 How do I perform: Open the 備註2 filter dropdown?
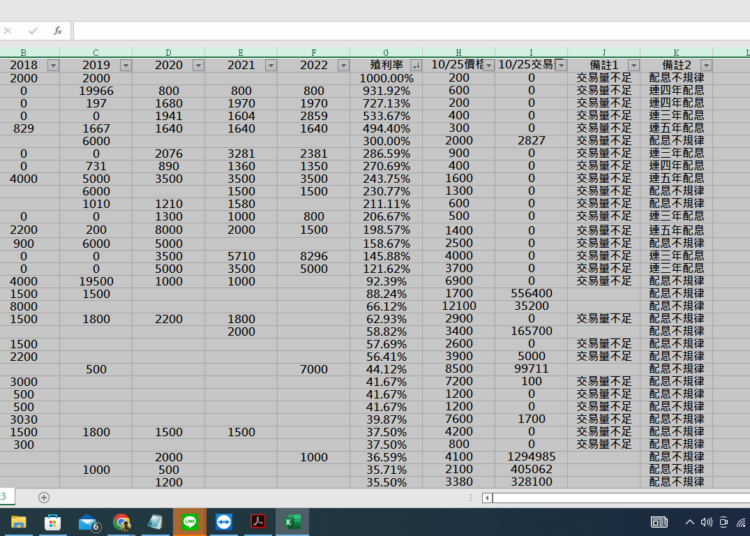(706, 65)
